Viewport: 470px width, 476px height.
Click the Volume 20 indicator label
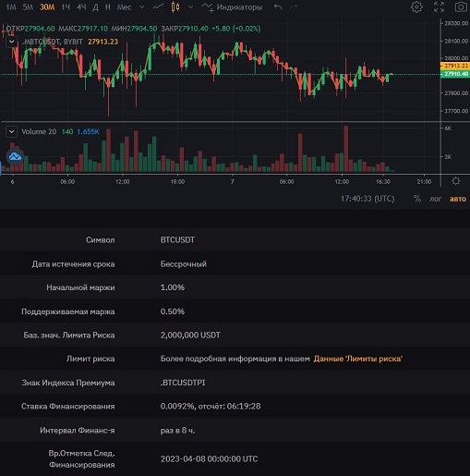coord(39,132)
